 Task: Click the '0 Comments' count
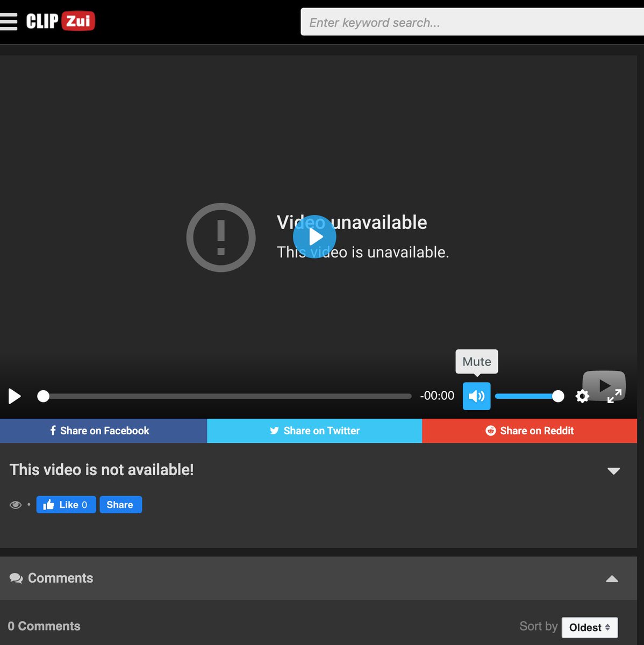click(44, 626)
